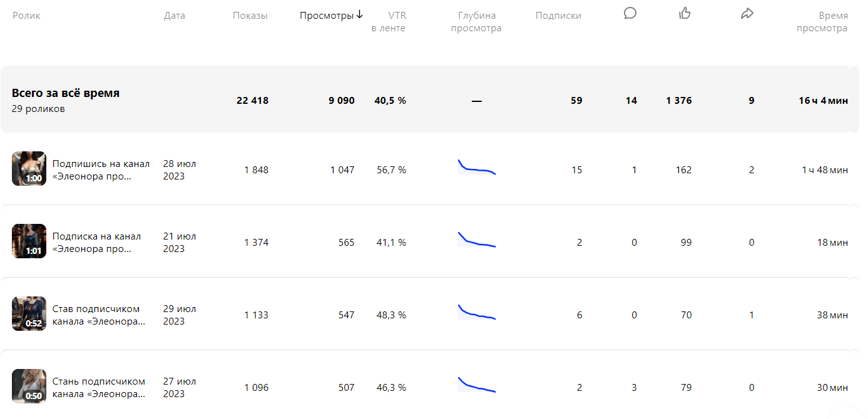View depth graph for 28 июл video
868x419 pixels.
pos(476,168)
